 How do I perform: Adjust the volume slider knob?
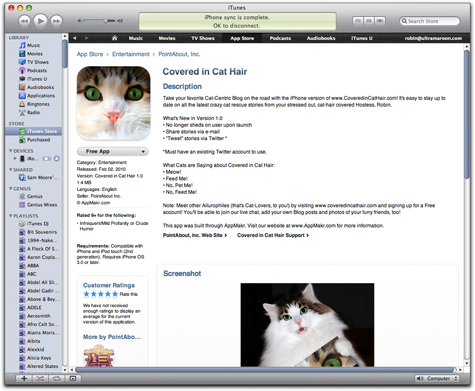105,21
